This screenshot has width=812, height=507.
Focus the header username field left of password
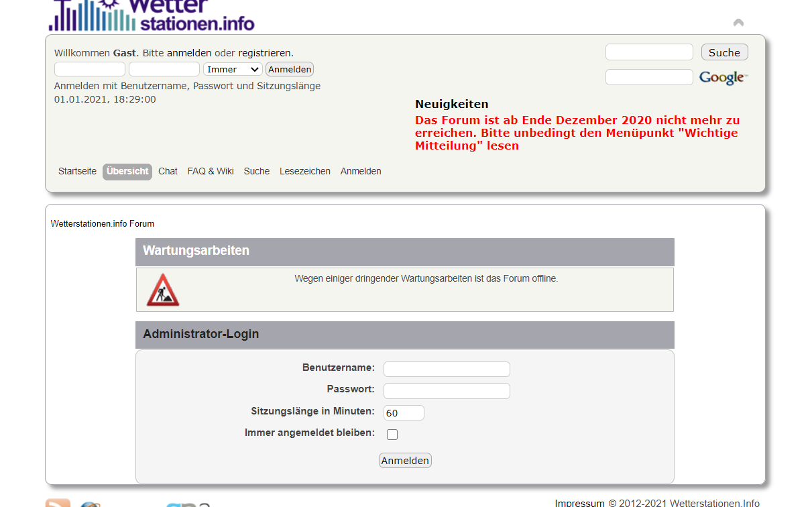tap(90, 69)
